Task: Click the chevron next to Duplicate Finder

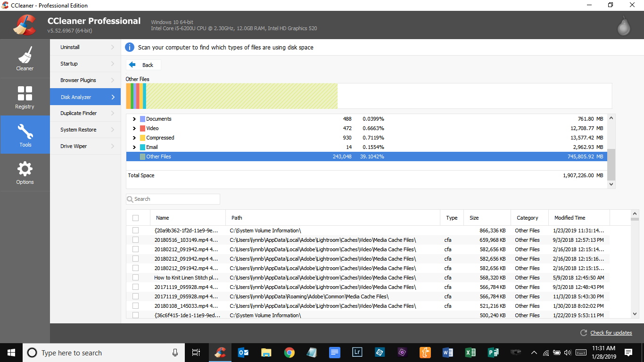Action: (113, 113)
